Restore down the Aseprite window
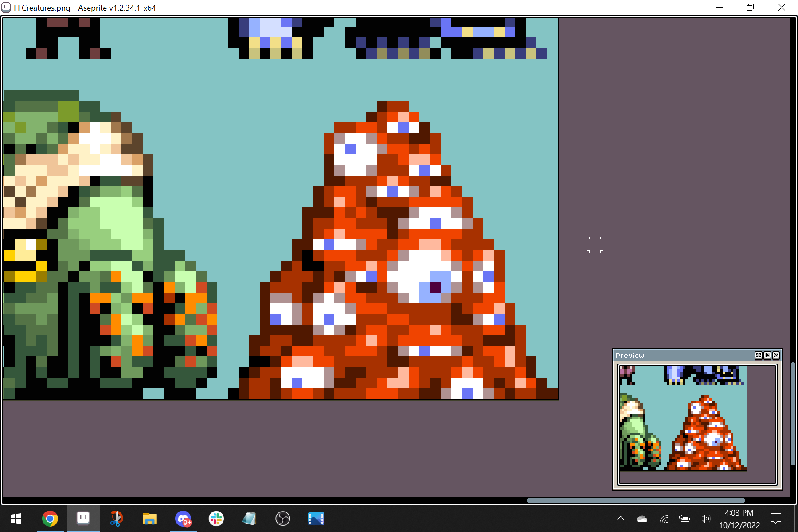The width and height of the screenshot is (798, 532). pyautogui.click(x=750, y=8)
